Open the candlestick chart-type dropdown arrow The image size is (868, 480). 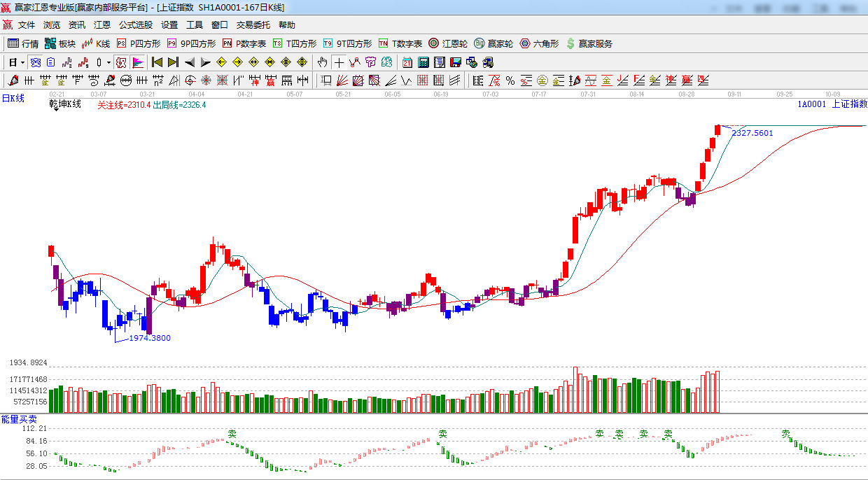pos(108,62)
